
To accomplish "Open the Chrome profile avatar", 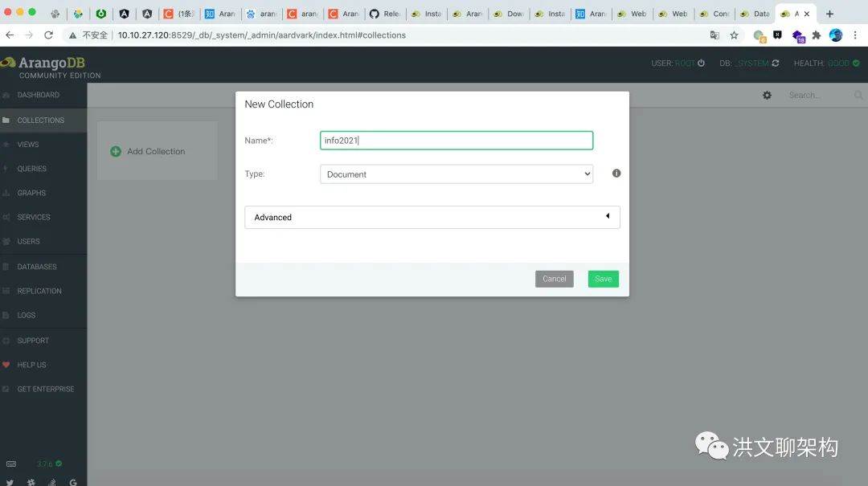I will click(x=835, y=35).
